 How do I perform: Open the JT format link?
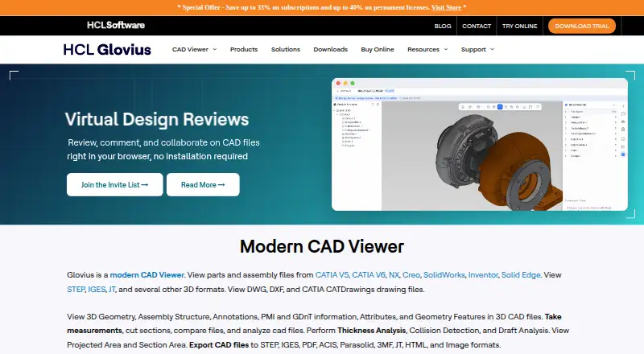pyautogui.click(x=112, y=289)
